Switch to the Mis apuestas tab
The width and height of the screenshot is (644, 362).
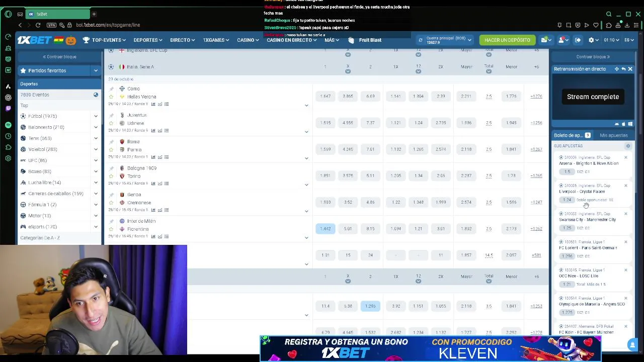point(613,135)
